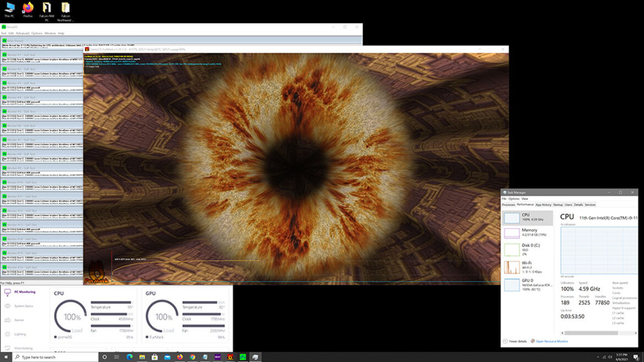Select Disk 0 (C:) in the performance list
This screenshot has width=644, height=362.
528,249
